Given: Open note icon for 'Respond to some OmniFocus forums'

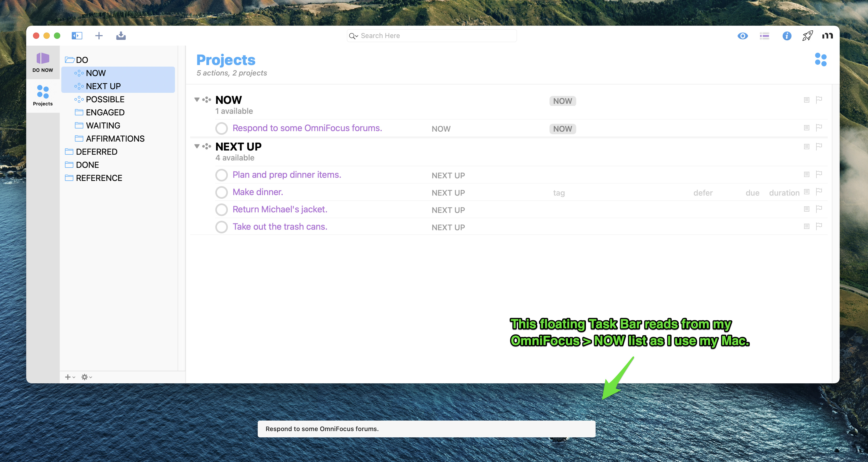Looking at the screenshot, I should pyautogui.click(x=807, y=128).
